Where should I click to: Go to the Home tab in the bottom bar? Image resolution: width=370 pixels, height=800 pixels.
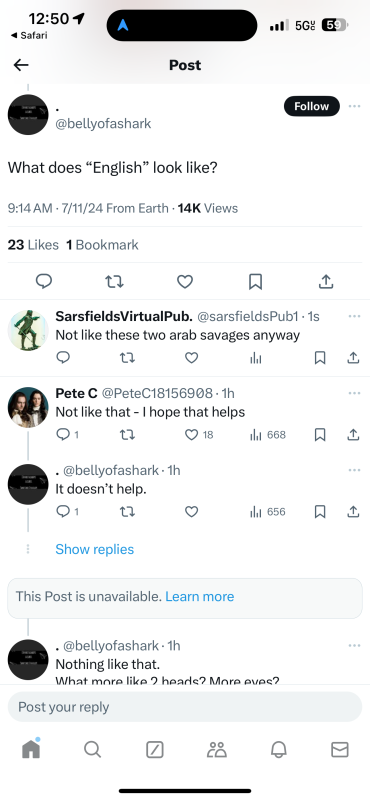[x=31, y=748]
